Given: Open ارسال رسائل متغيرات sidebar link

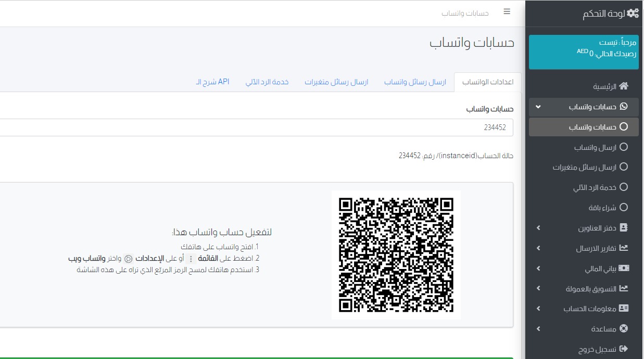Looking at the screenshot, I should click(x=585, y=167).
